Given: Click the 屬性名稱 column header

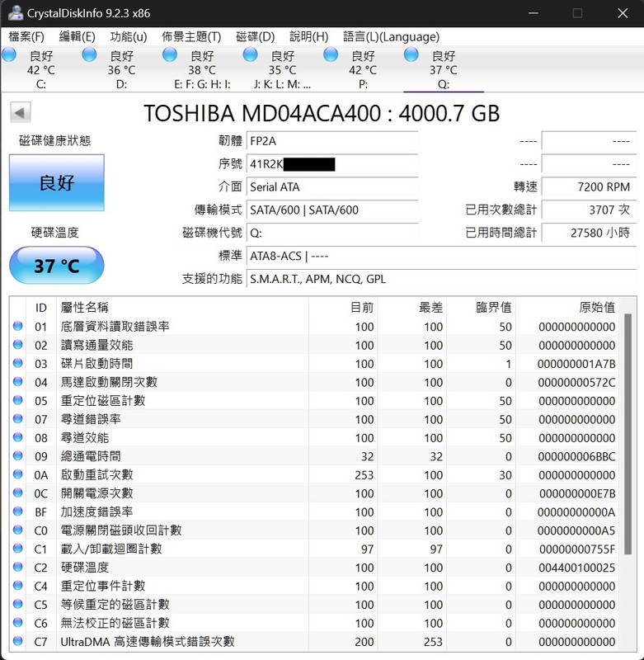Looking at the screenshot, I should click(x=182, y=308).
